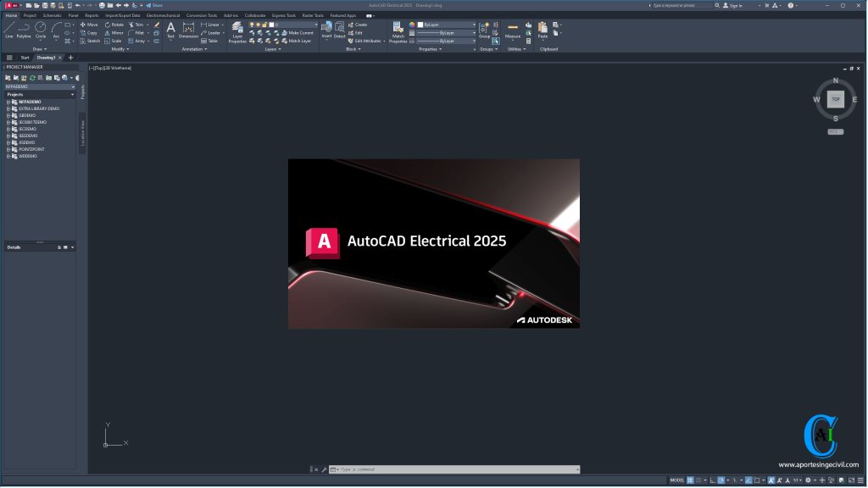
Task: Switch to the Electromechanical ribbon tab
Action: point(161,14)
